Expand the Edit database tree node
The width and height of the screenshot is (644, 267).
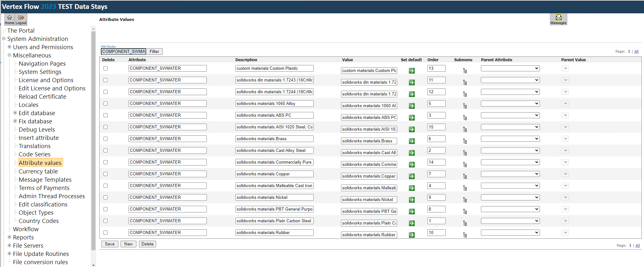[15, 113]
